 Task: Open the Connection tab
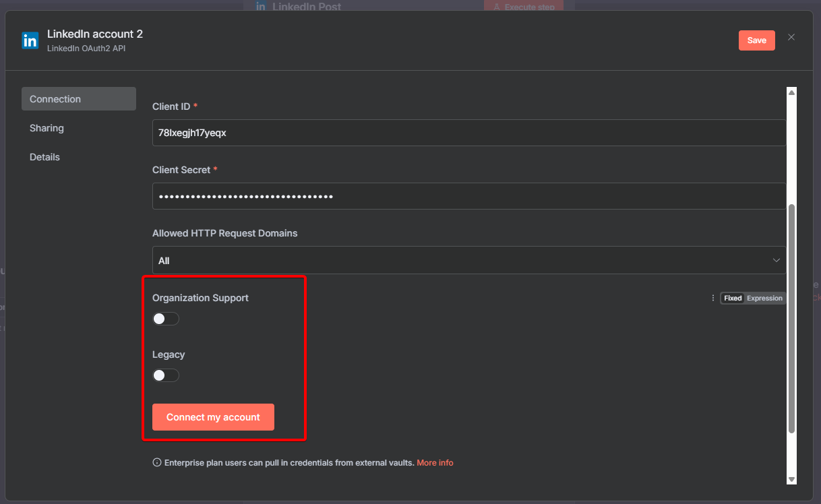pos(79,99)
